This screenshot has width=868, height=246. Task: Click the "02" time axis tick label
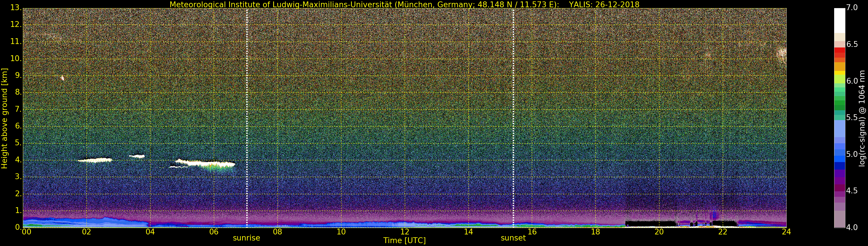click(x=87, y=232)
